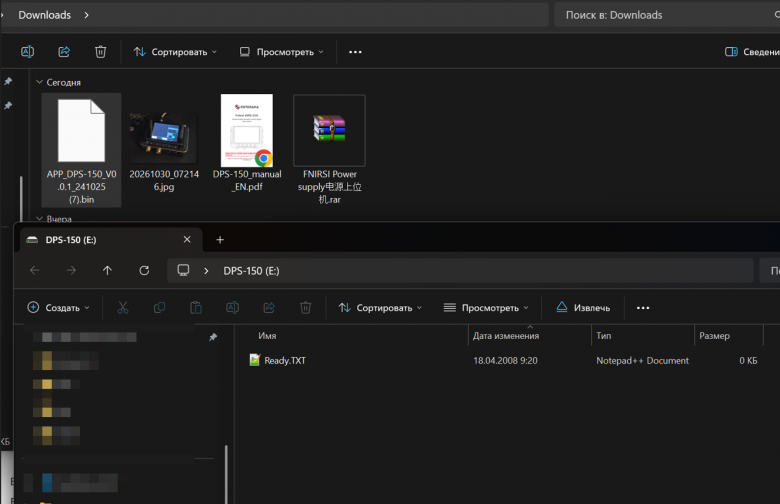Screen dimensions: 780x504
Task: Click the trash delete icon in Downloads toolbar
Action: (100, 52)
